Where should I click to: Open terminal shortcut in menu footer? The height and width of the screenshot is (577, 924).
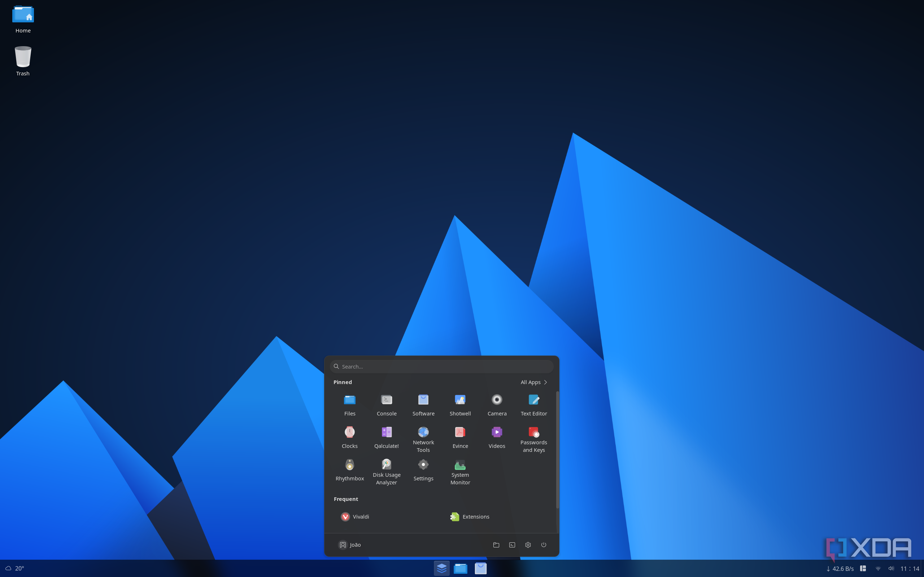512,545
